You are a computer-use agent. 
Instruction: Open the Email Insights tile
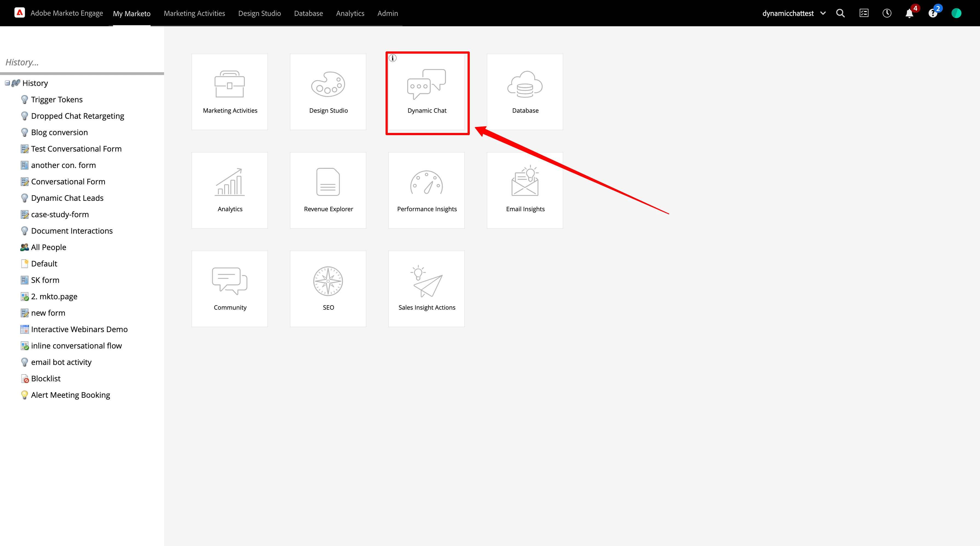pos(525,190)
